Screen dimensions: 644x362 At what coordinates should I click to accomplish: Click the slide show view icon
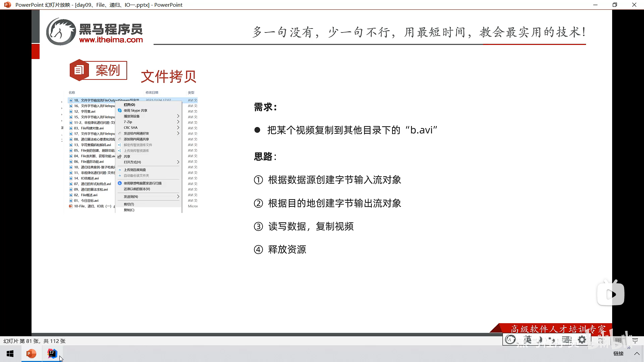pyautogui.click(x=635, y=341)
